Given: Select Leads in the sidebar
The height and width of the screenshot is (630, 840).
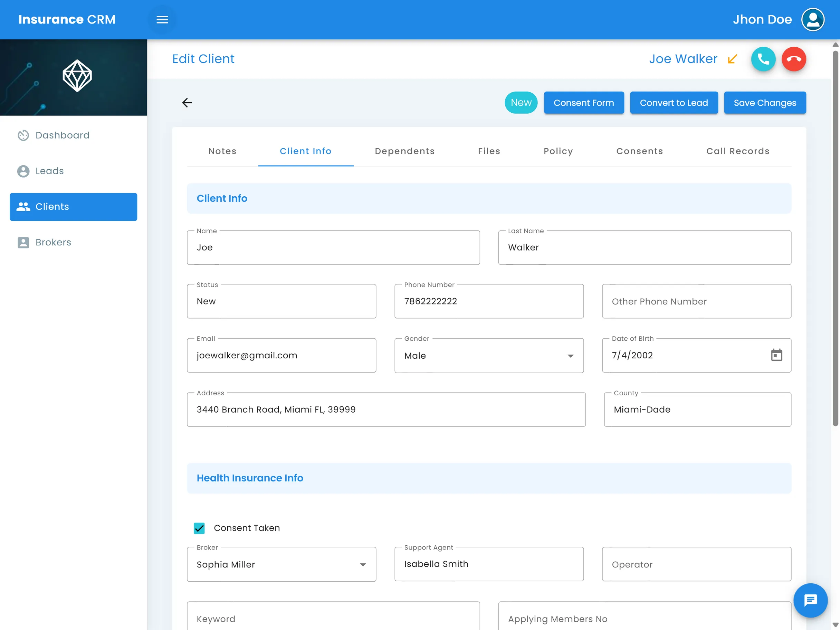Looking at the screenshot, I should tap(49, 171).
